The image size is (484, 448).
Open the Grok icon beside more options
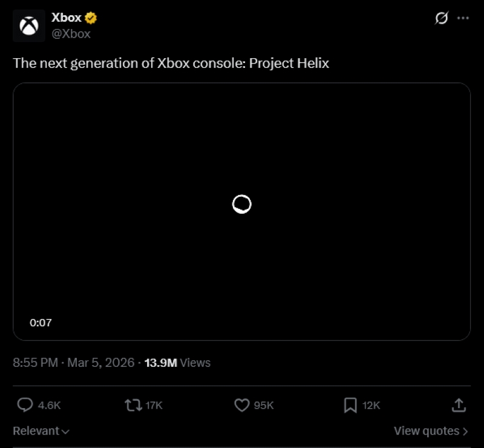[442, 18]
